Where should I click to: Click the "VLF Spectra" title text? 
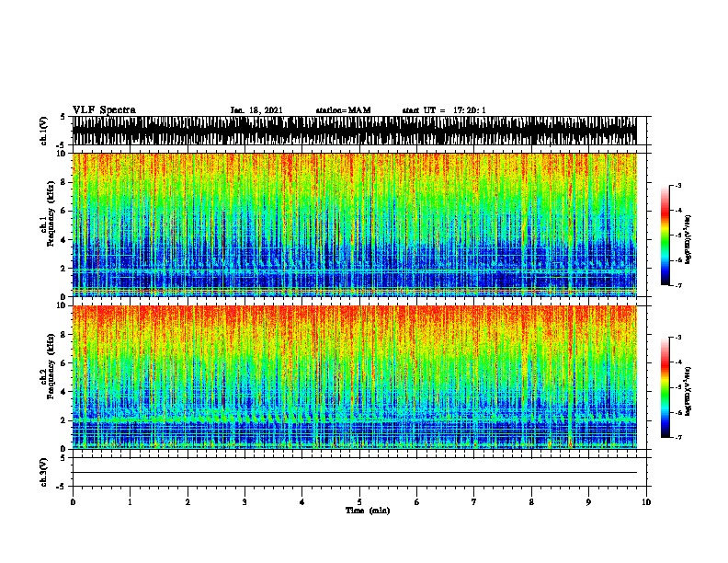coord(104,110)
